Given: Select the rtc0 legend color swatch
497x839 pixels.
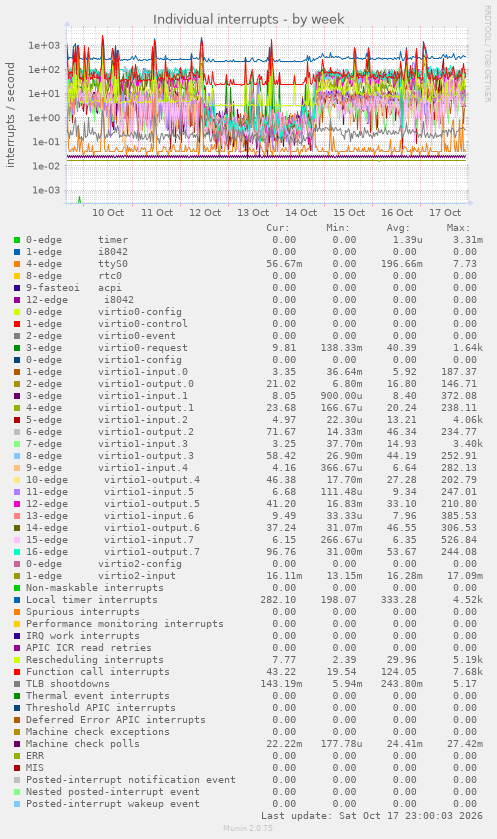Looking at the screenshot, I should [x=17, y=276].
